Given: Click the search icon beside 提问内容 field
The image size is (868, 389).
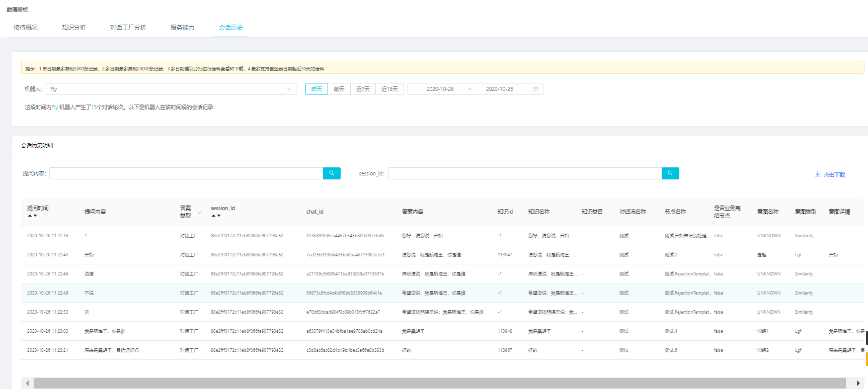Looking at the screenshot, I should 332,173.
